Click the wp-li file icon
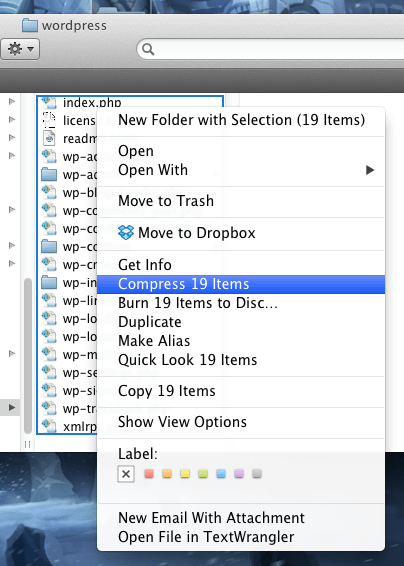The width and height of the screenshot is (404, 566). click(x=49, y=301)
